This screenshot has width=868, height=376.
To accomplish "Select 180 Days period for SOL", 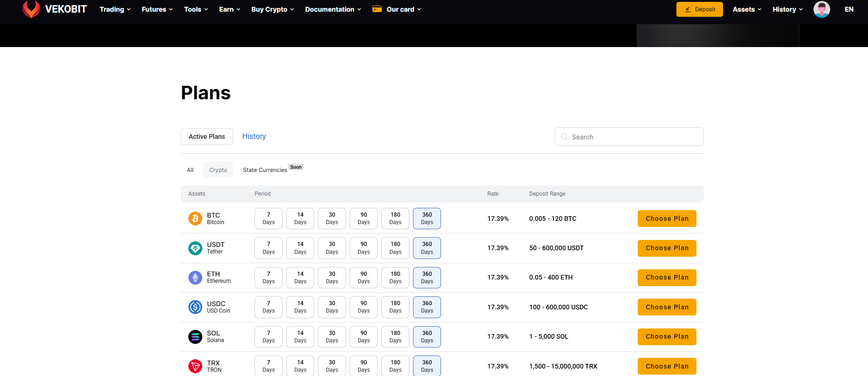I will click(395, 337).
